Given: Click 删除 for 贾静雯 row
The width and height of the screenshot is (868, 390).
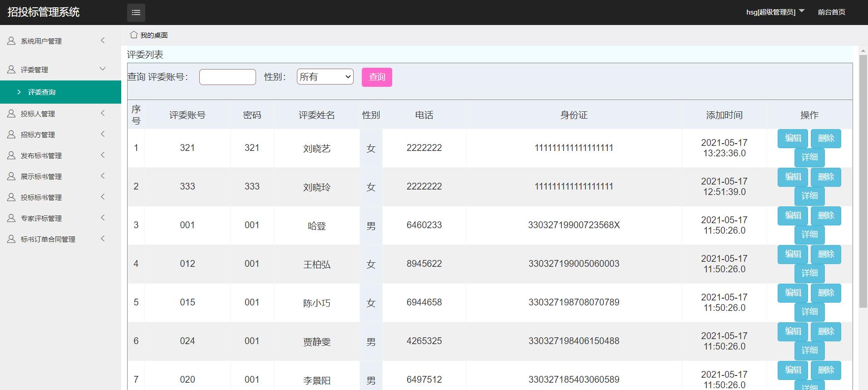Looking at the screenshot, I should [x=826, y=331].
